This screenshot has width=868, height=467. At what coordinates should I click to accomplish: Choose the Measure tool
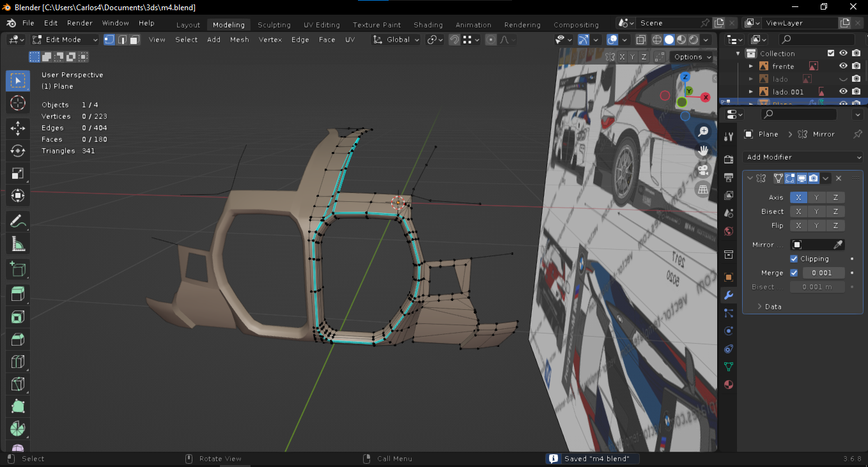(18, 243)
